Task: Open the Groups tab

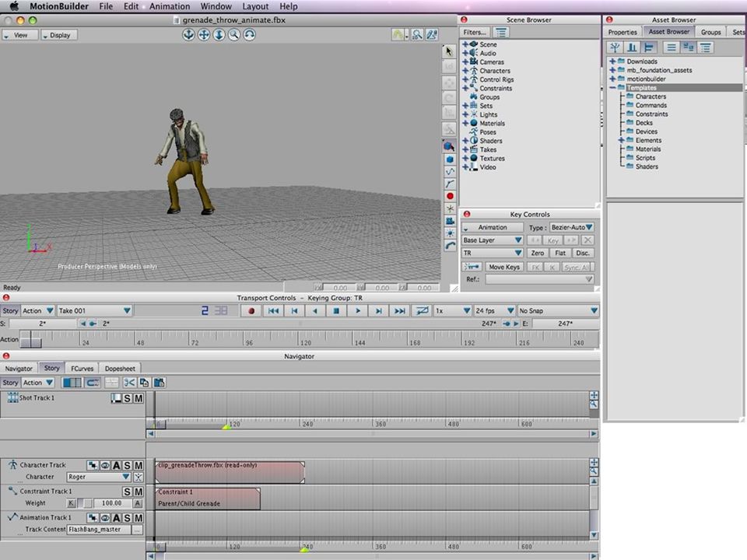Action: coord(710,32)
